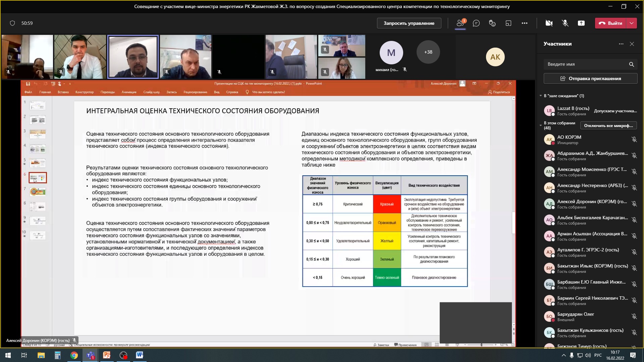Click the PowerPoint Normal view status icon
The image size is (644, 362).
click(x=426, y=345)
